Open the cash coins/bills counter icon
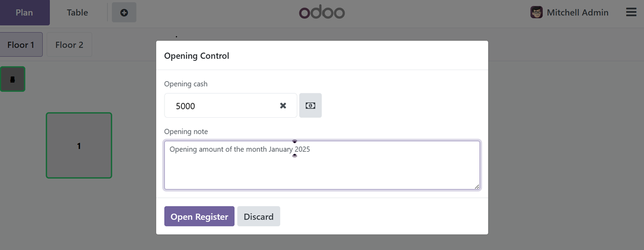Viewport: 644px width, 250px height. coord(310,106)
